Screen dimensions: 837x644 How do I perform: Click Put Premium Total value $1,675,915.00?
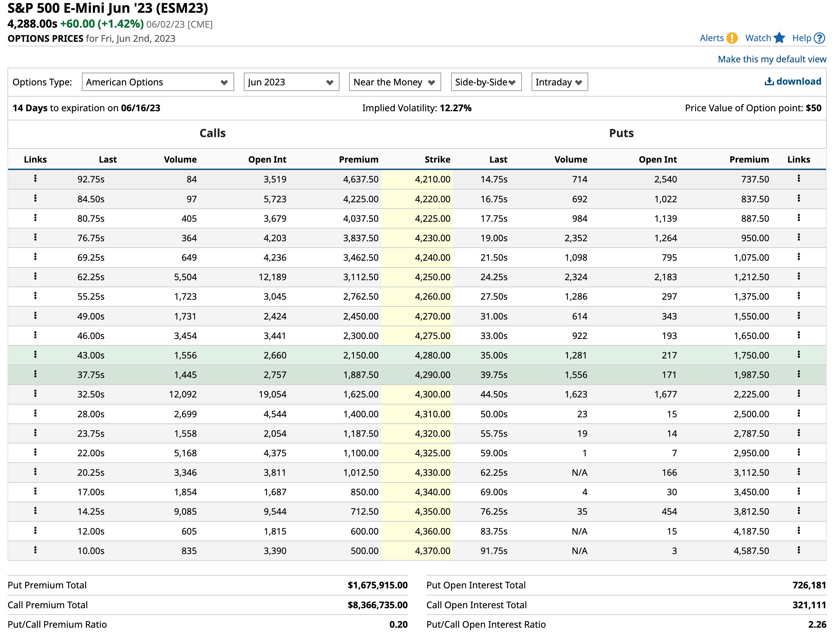pyautogui.click(x=377, y=585)
